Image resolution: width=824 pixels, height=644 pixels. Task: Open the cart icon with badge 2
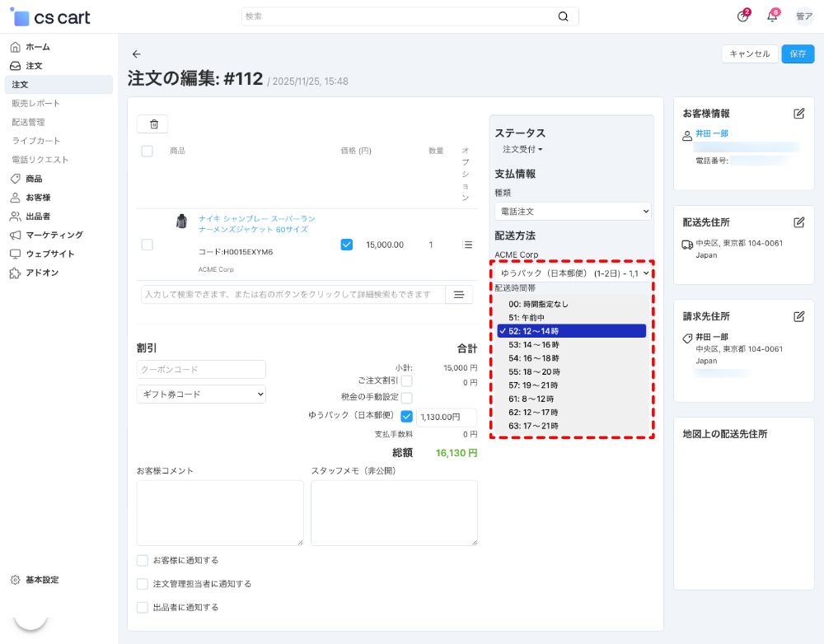coord(742,16)
